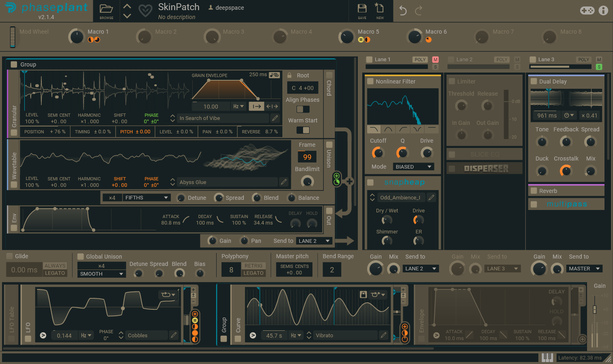Toggle the Root lock icon in the Chord section
Viewport: 613px width, 364px height.
click(x=290, y=75)
